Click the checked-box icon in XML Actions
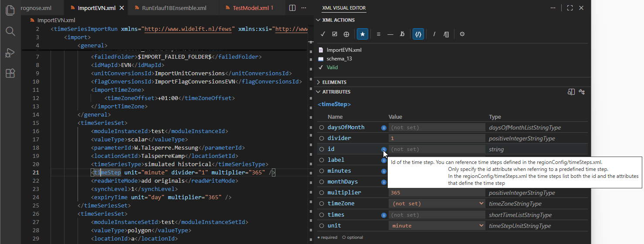This screenshot has width=644, height=244. point(335,34)
